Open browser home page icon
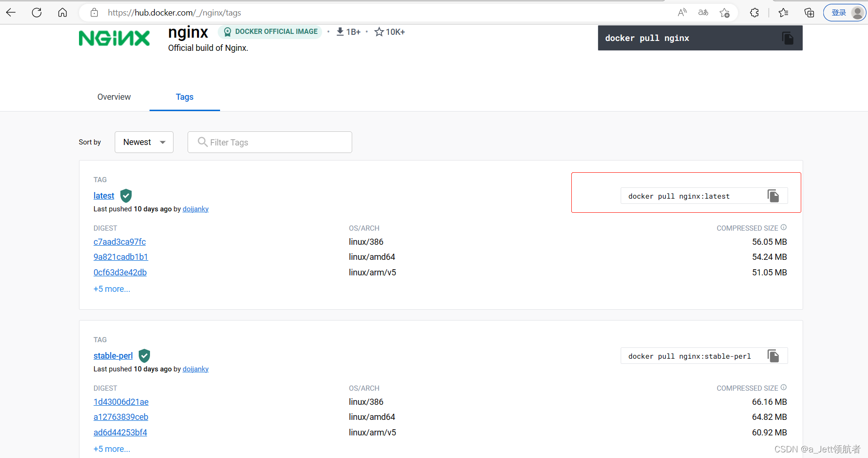 [63, 13]
